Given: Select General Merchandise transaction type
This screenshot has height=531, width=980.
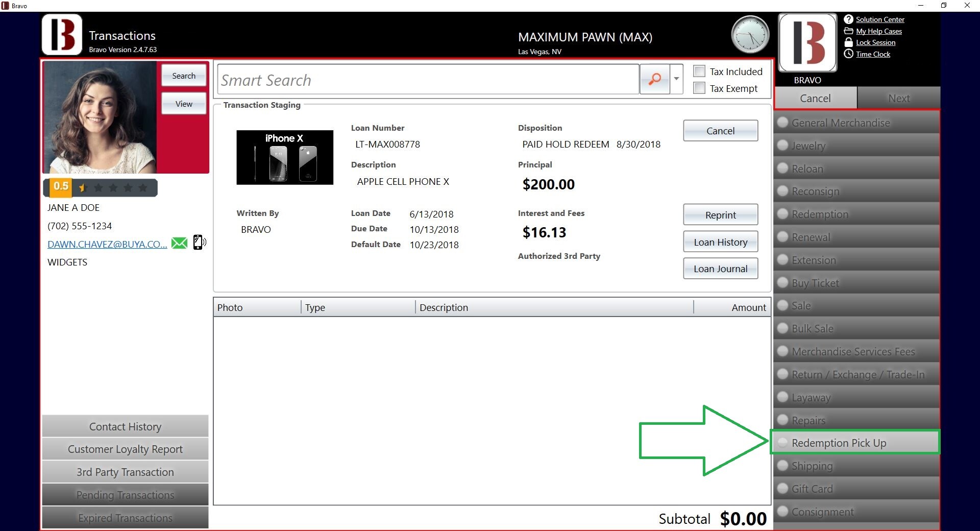Looking at the screenshot, I should click(x=857, y=123).
